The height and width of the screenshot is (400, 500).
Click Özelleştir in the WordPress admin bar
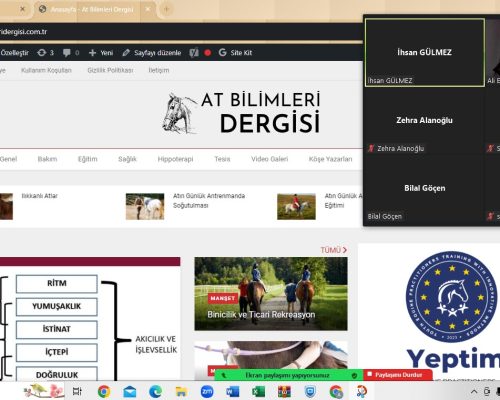(14, 53)
